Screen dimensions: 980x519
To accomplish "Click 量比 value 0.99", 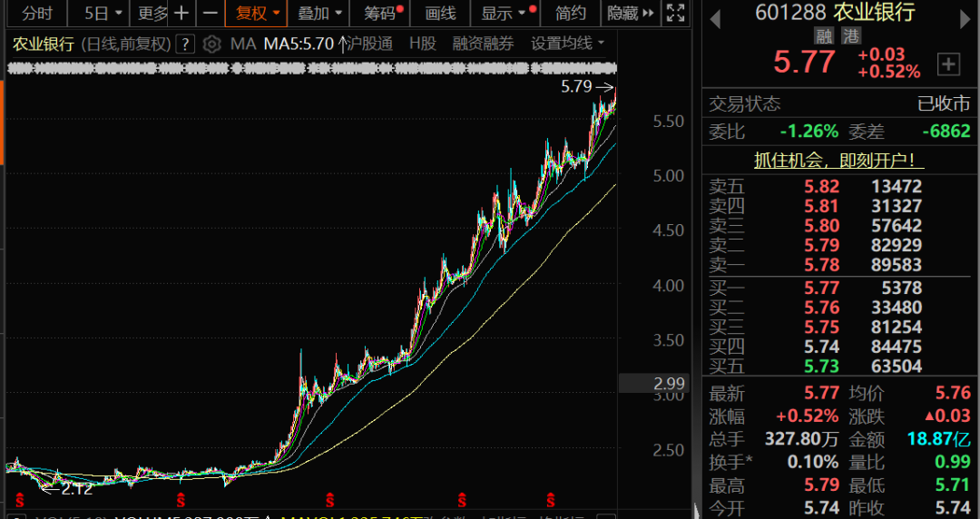I will click(953, 462).
